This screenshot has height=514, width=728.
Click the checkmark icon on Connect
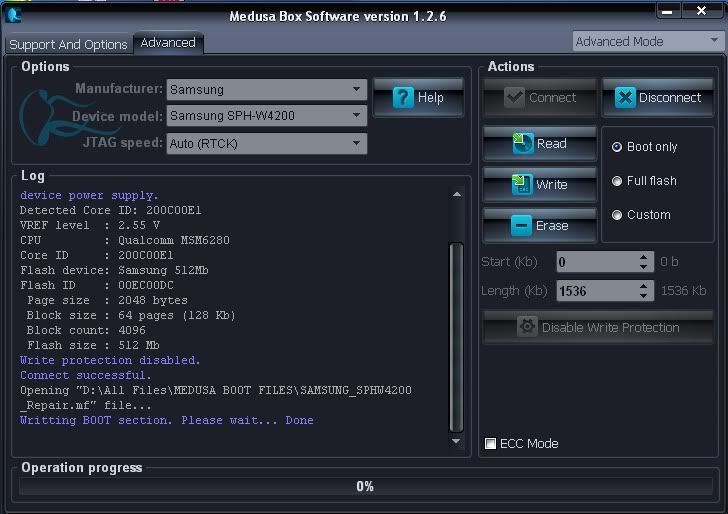[514, 98]
